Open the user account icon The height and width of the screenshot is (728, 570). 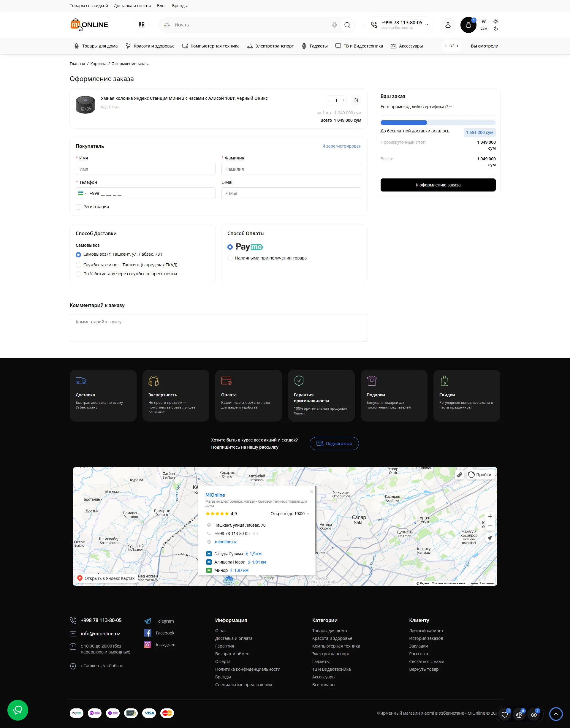[448, 25]
